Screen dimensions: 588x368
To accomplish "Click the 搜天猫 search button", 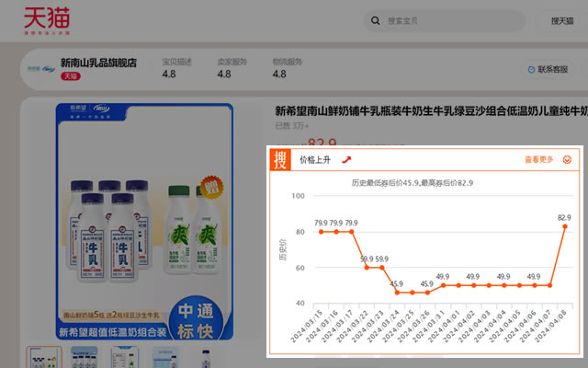I will coord(562,21).
